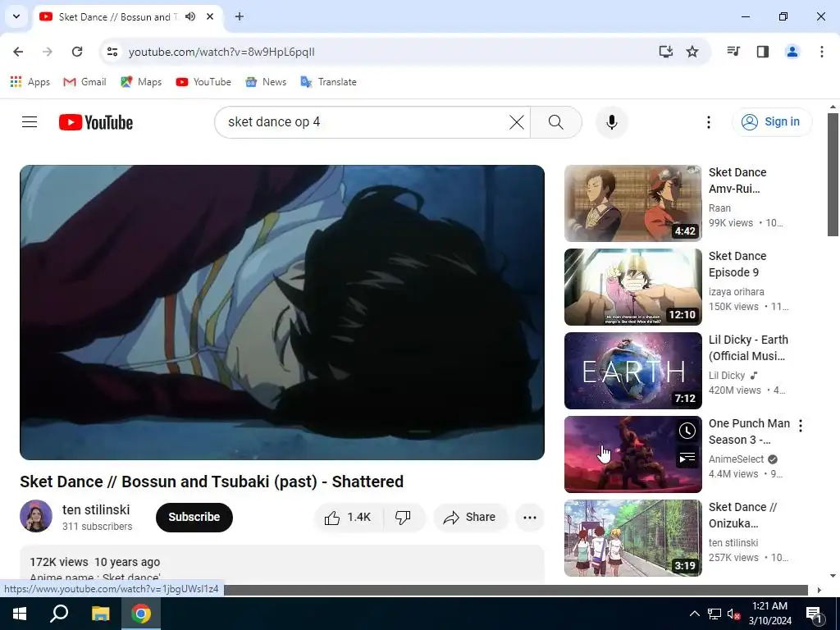This screenshot has height=630, width=840.
Task: Open Windows Start menu
Action: [x=20, y=614]
